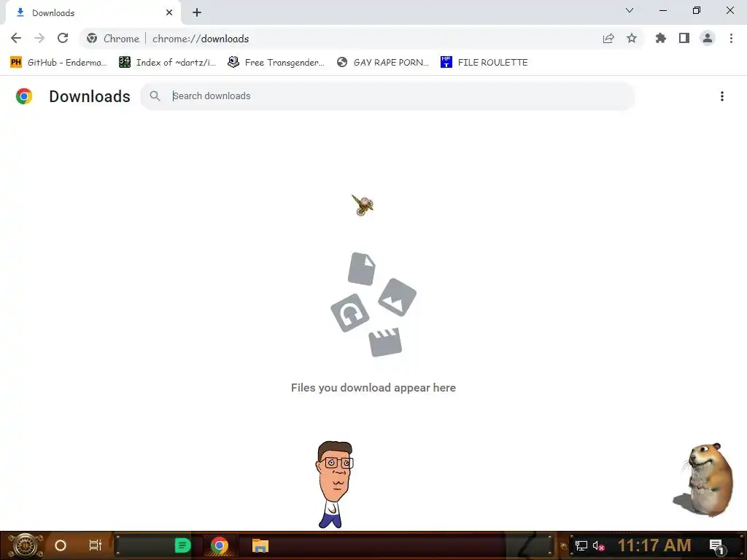This screenshot has width=747, height=560.
Task: Click the address bar showing chrome://downloads
Action: (362, 39)
